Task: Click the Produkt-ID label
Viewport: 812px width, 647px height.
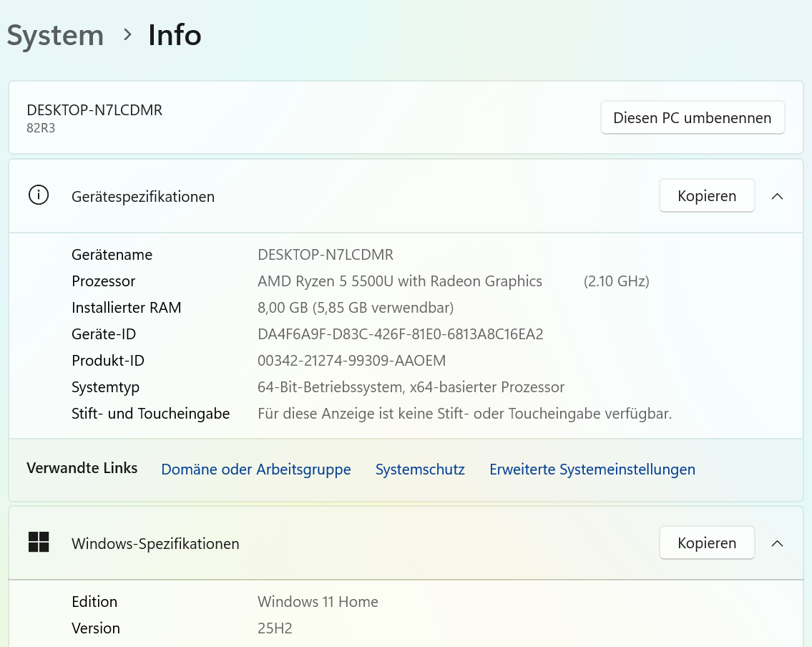Action: pyautogui.click(x=108, y=361)
